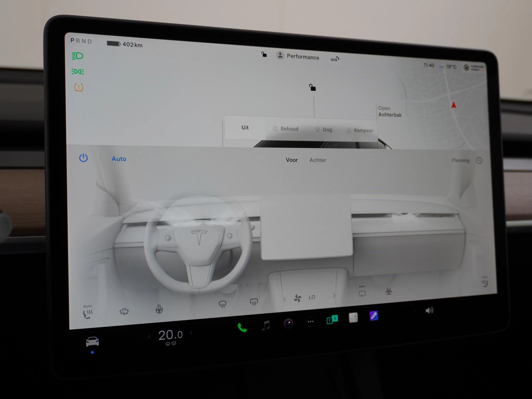
Task: Enable Auto climate mode
Action: (119, 159)
